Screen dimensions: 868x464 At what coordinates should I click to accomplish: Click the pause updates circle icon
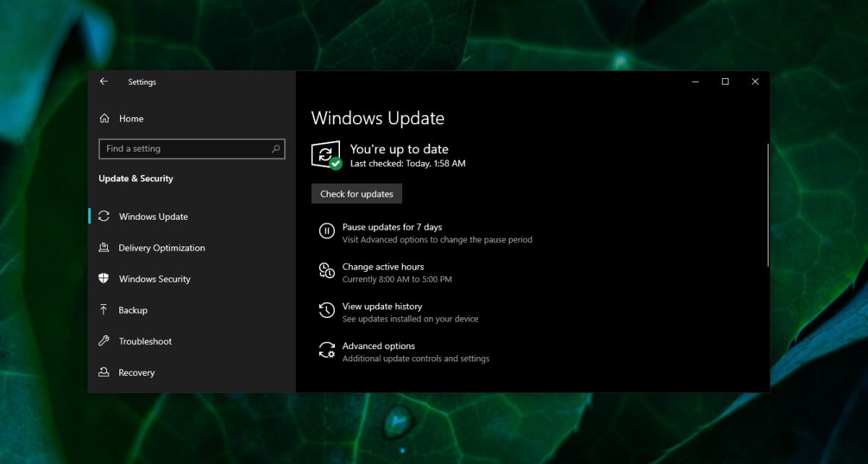pyautogui.click(x=326, y=231)
